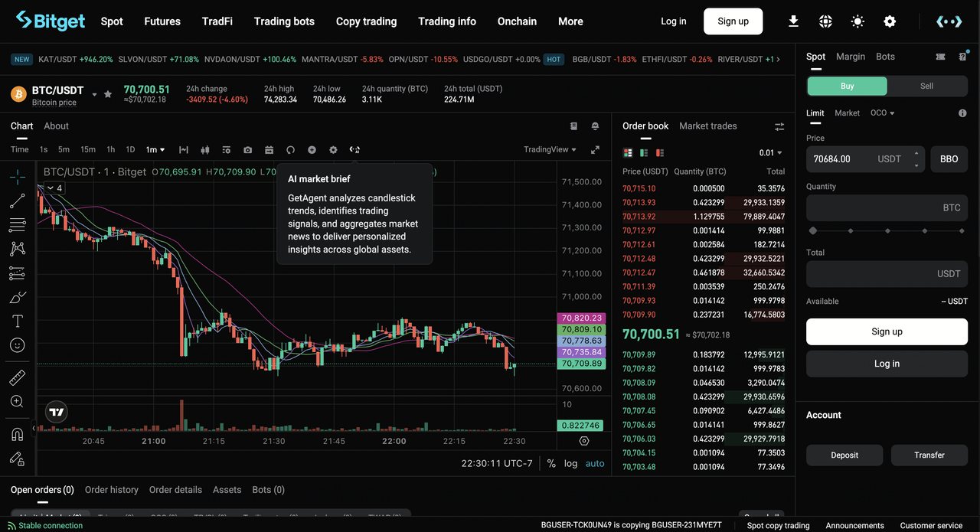Click the quantity percentage slider handle
Image resolution: width=980 pixels, height=532 pixels.
pos(813,230)
